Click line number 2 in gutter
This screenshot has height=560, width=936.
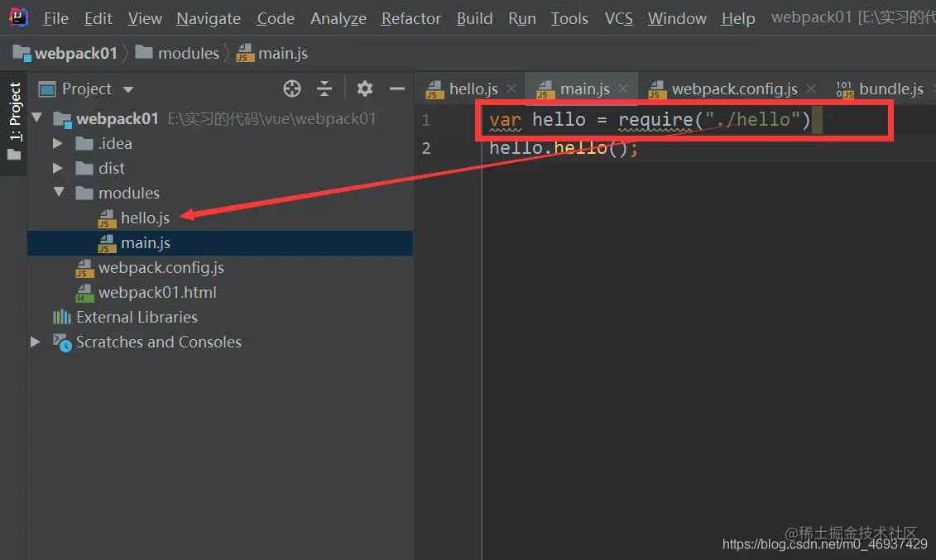click(426, 148)
